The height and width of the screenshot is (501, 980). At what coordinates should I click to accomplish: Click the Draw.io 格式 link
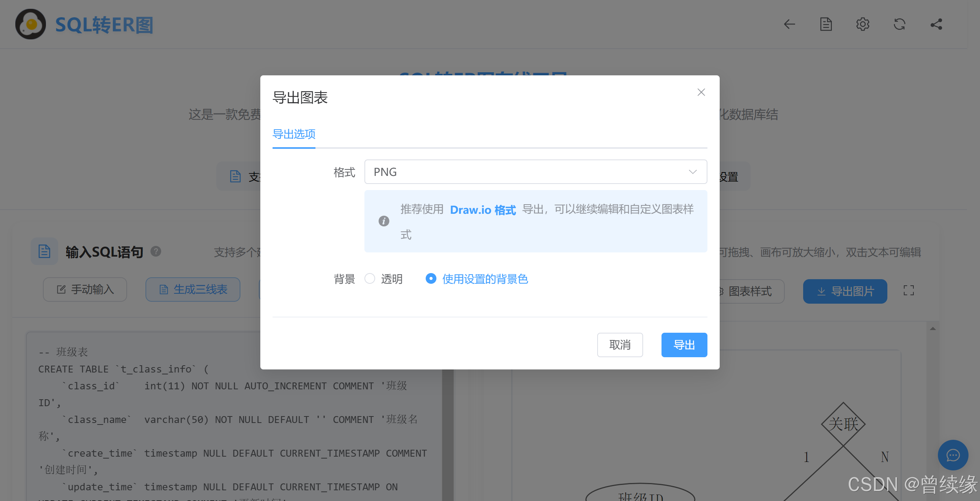pyautogui.click(x=483, y=210)
